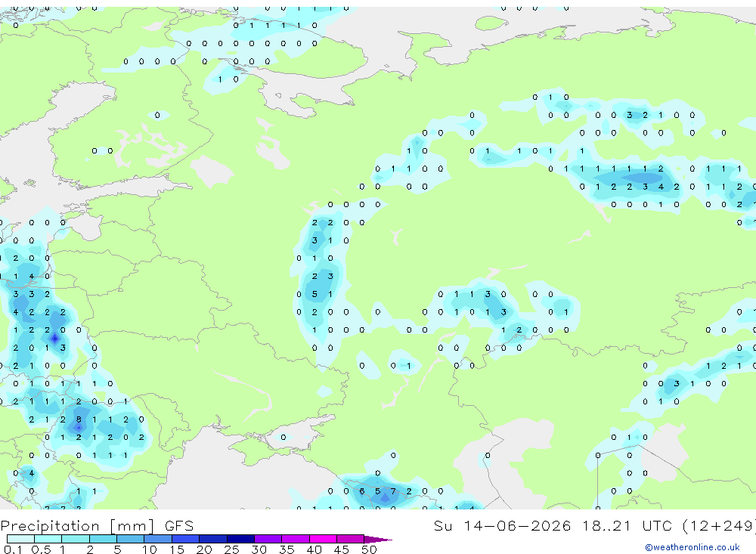This screenshot has width=756, height=554.
Task: Click the UTC label
Action: (x=657, y=525)
